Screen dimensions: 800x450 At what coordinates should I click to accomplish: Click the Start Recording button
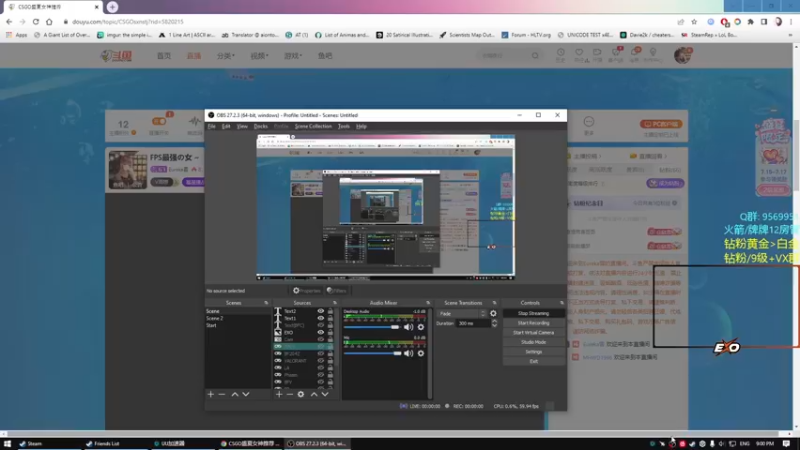[534, 323]
